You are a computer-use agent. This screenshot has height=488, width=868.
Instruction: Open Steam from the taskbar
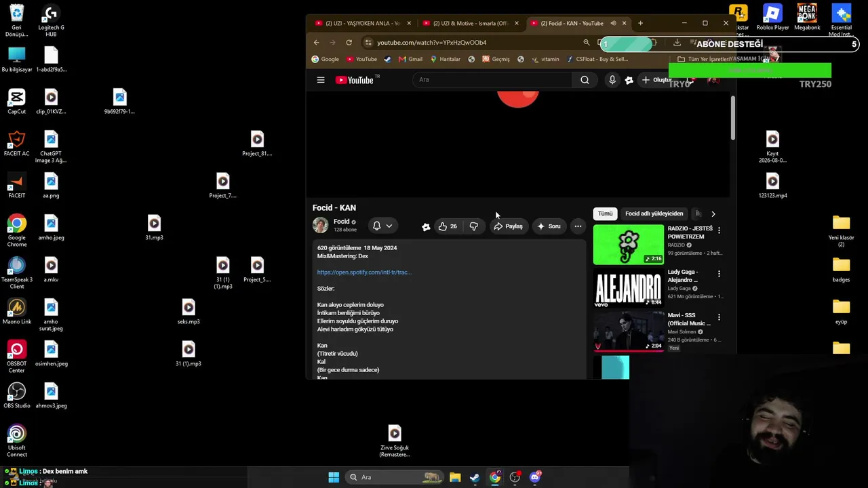(475, 477)
